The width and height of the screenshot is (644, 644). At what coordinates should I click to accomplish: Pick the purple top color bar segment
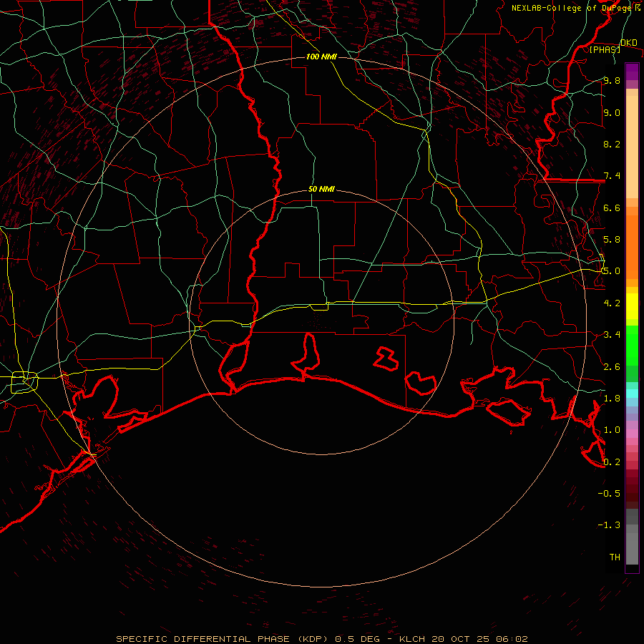[x=632, y=72]
